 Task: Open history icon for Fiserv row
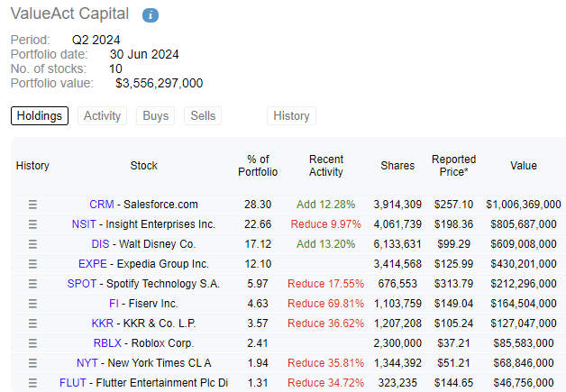(32, 304)
